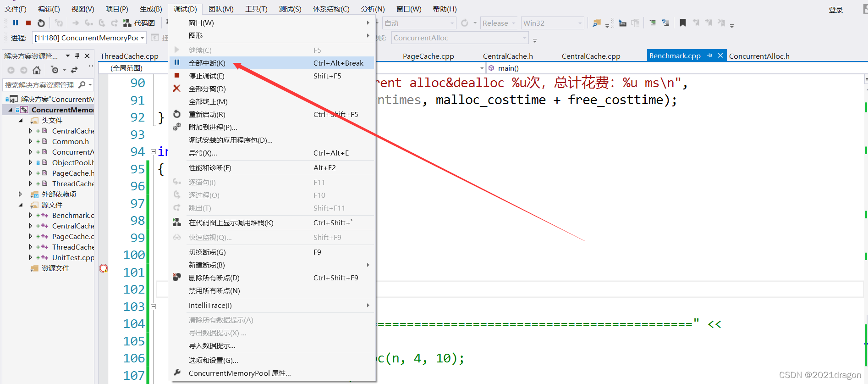
Task: Open the 分析(N) Analyze menu
Action: pyautogui.click(x=373, y=9)
